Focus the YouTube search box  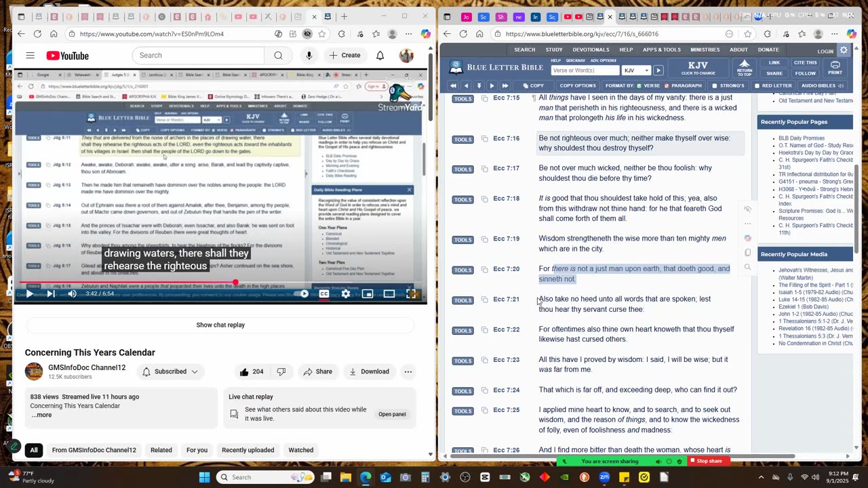click(x=198, y=56)
